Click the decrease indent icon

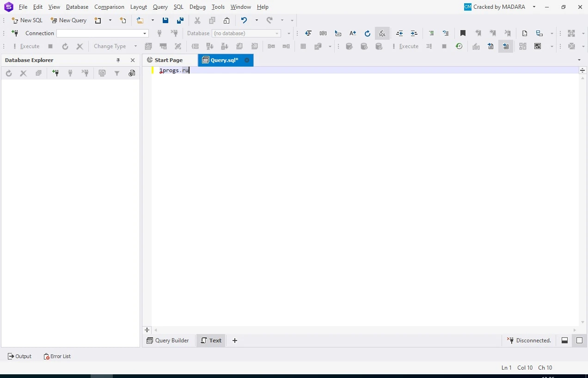pos(399,33)
